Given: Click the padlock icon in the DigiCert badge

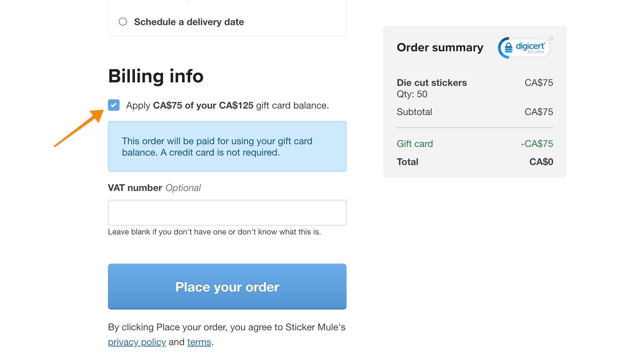Looking at the screenshot, I should [509, 48].
